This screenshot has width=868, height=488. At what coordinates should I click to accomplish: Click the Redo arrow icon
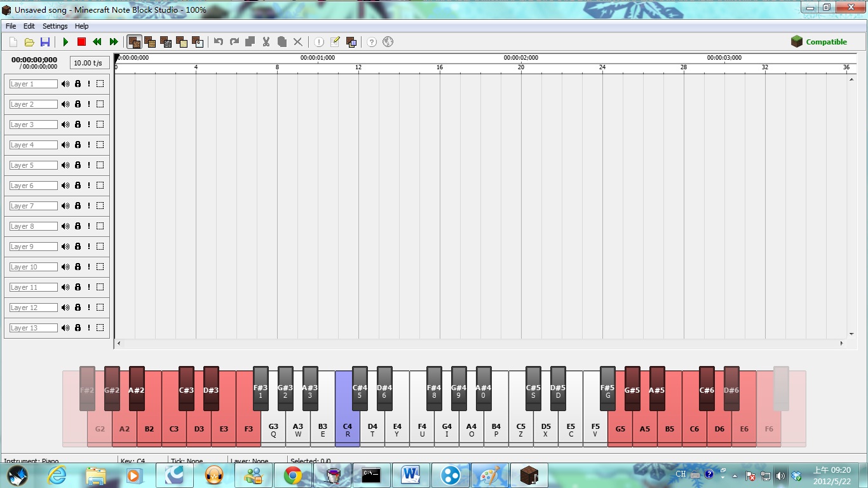[234, 42]
